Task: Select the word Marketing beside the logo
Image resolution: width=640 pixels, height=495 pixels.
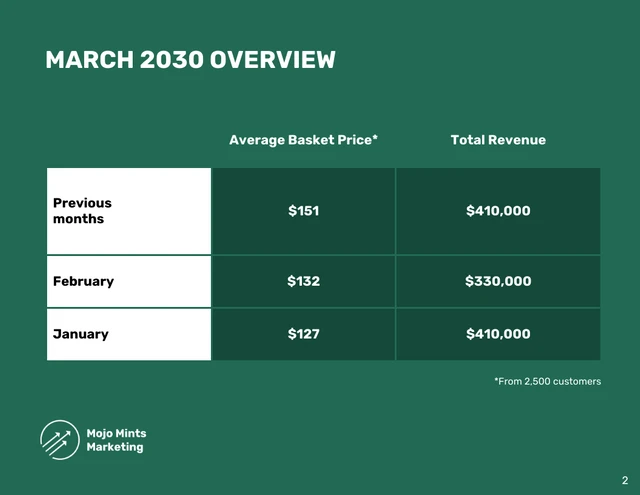Action: click(115, 447)
